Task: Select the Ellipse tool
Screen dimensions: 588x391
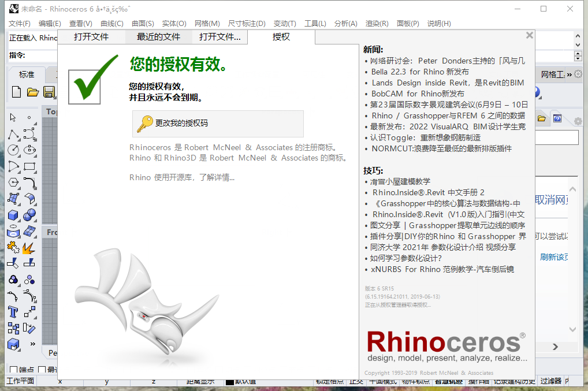Action: pyautogui.click(x=29, y=150)
